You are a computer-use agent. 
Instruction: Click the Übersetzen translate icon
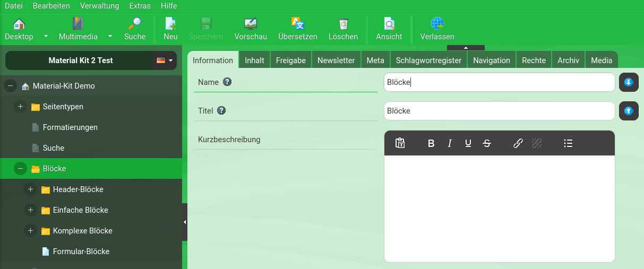(297, 24)
